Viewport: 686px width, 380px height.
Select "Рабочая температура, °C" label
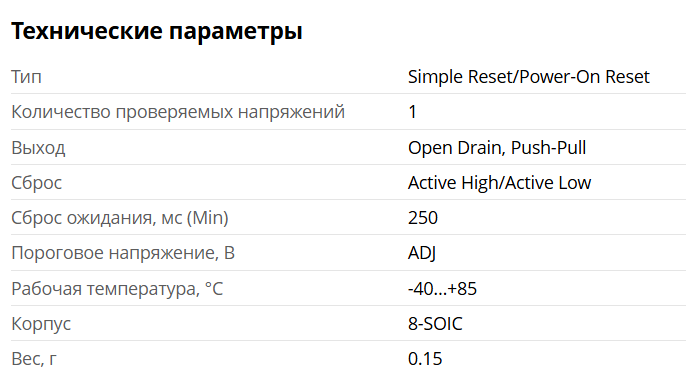[x=117, y=289]
